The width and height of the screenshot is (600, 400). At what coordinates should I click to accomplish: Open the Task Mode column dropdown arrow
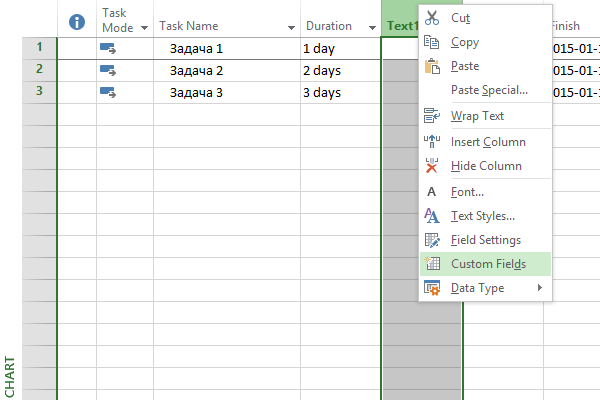pyautogui.click(x=143, y=27)
